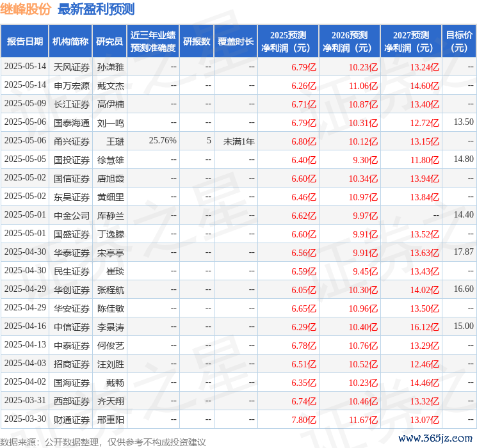Viewport: 477px width, 448px height.
Task: Click analyst name 齐天翔
Action: point(110,401)
